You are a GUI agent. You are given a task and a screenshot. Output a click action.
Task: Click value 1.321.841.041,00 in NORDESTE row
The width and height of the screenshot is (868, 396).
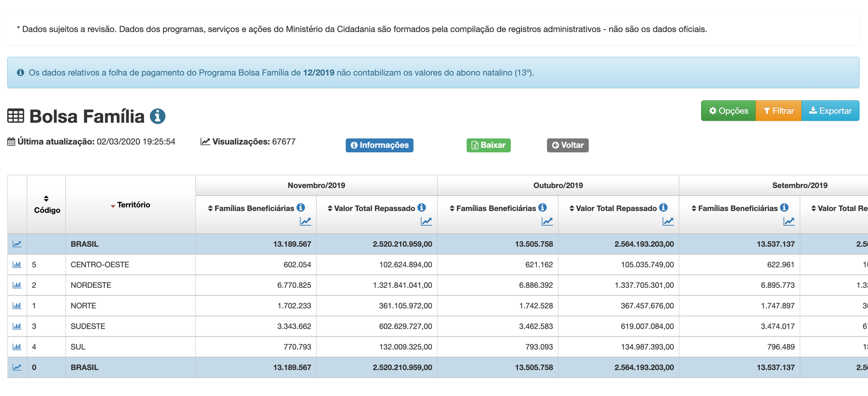(x=402, y=285)
